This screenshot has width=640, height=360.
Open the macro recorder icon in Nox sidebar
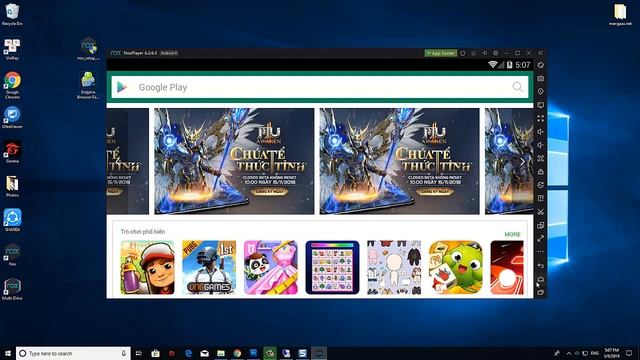click(540, 198)
